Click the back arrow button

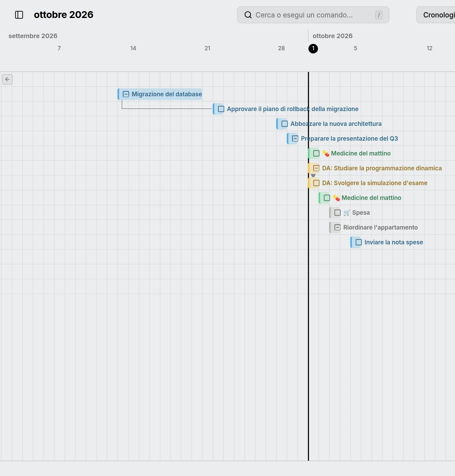[x=7, y=79]
